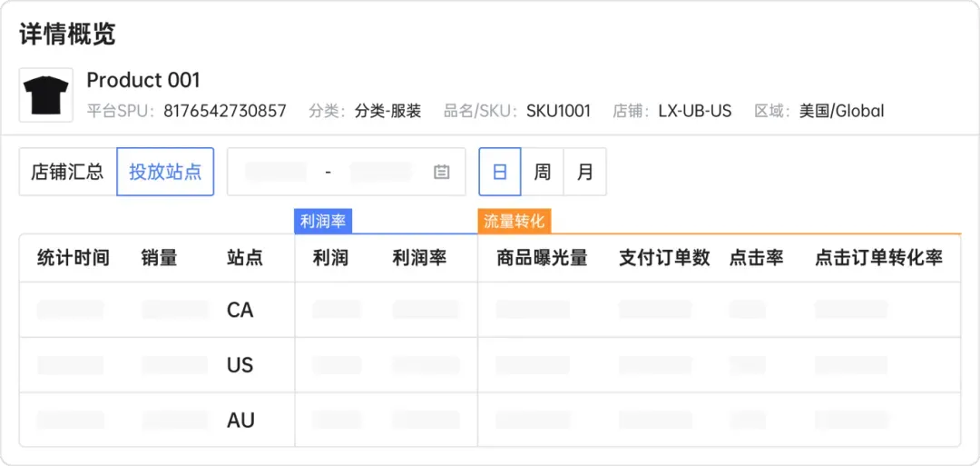This screenshot has width=980, height=466.
Task: Select the US site row
Action: [490, 364]
